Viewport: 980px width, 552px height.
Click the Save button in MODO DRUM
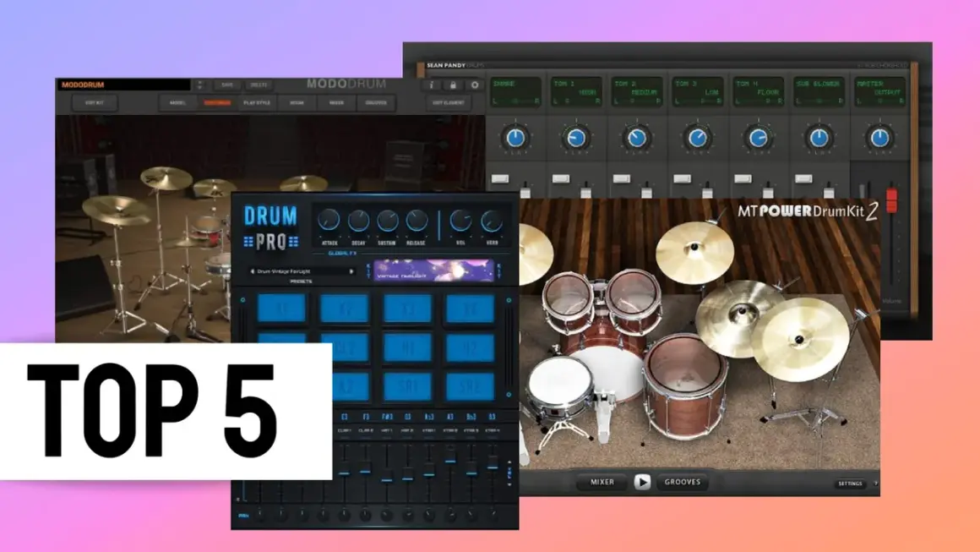227,85
